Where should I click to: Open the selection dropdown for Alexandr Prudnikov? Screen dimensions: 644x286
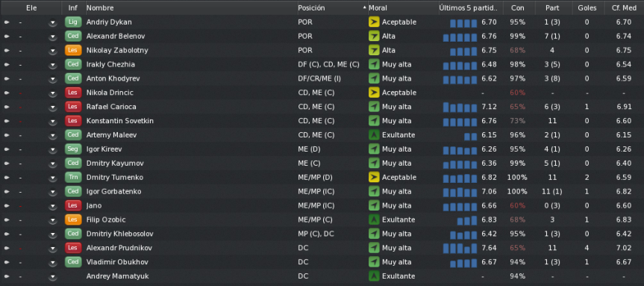tap(52, 248)
